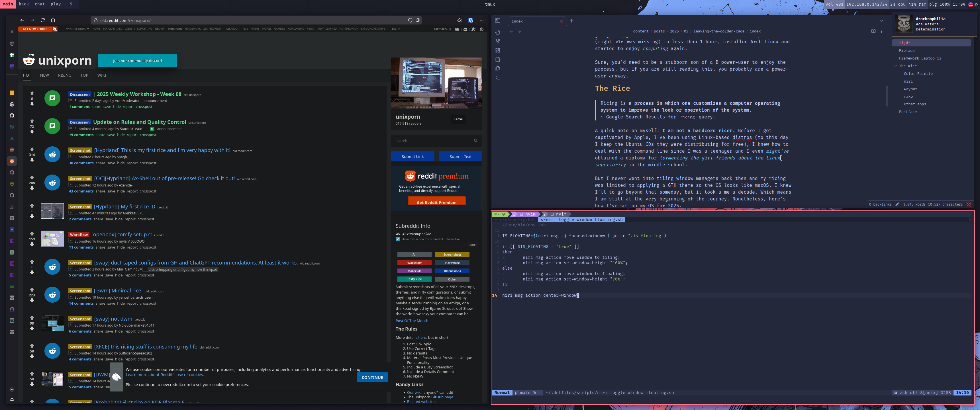980x410 pixels.
Task: Expand the Obsidian tab list chevron
Action: pyautogui.click(x=881, y=21)
